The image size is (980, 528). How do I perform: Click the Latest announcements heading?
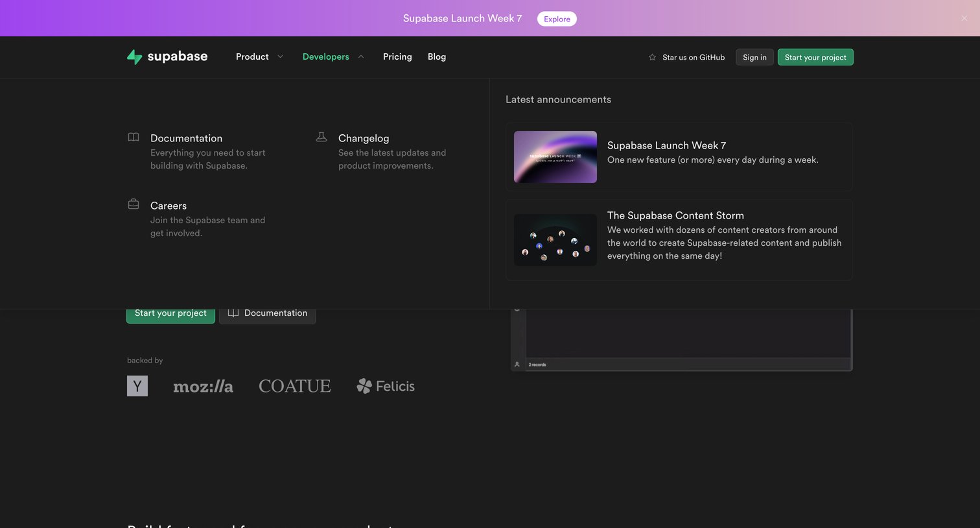pos(558,99)
